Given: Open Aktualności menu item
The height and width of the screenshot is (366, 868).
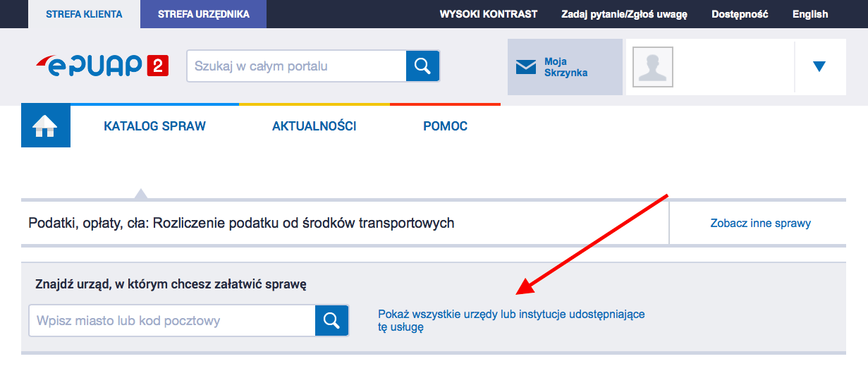Looking at the screenshot, I should 314,126.
